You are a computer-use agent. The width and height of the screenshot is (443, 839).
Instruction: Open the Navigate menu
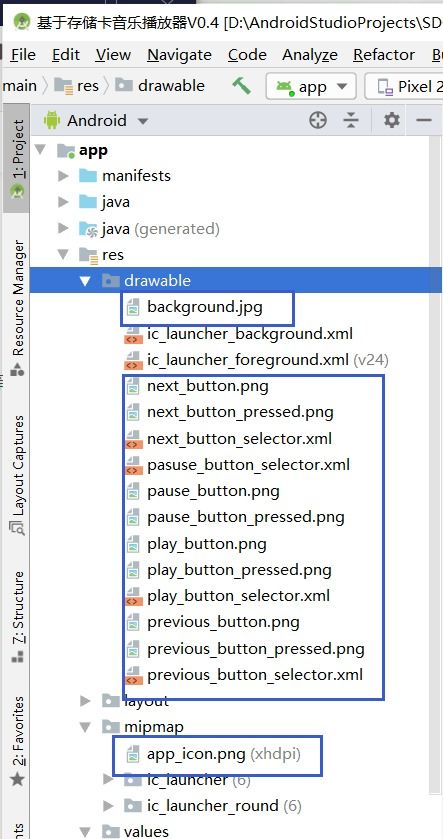coord(179,55)
